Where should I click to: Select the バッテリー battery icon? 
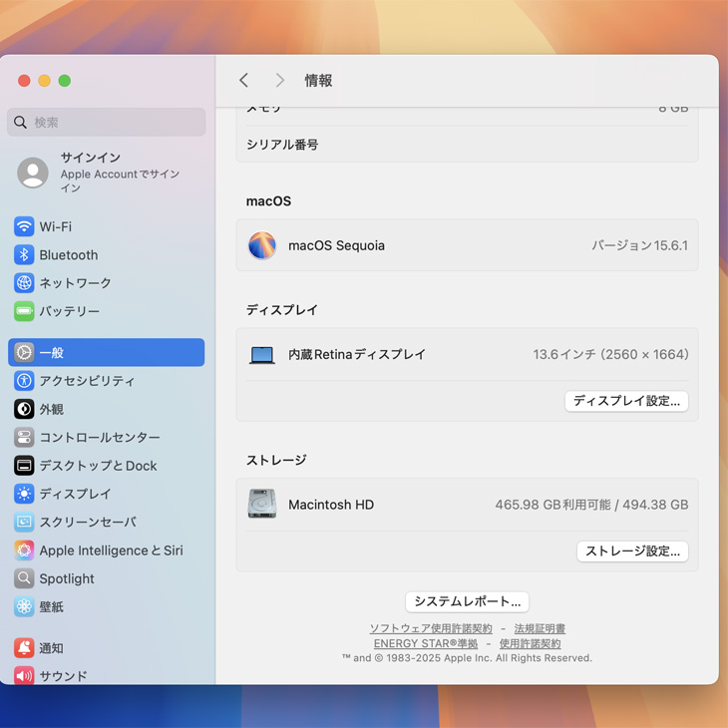tap(24, 311)
